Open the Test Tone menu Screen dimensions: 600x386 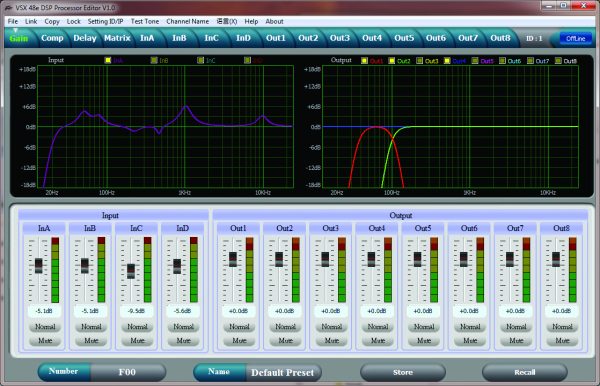coord(145,21)
